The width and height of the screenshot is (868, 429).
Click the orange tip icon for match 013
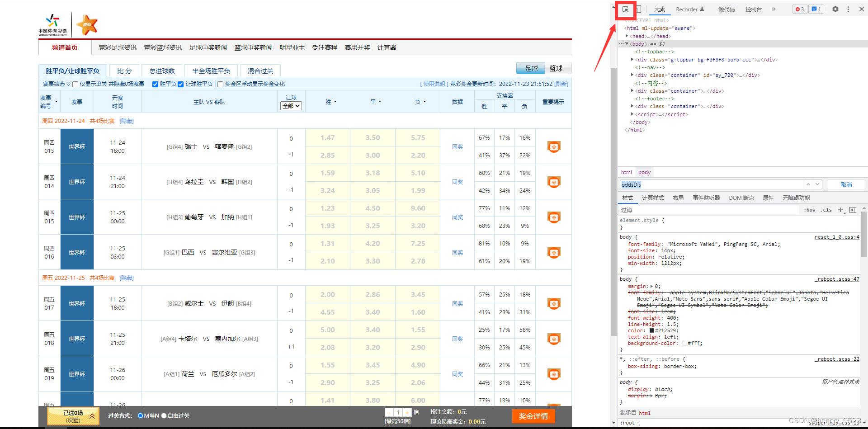tap(554, 146)
